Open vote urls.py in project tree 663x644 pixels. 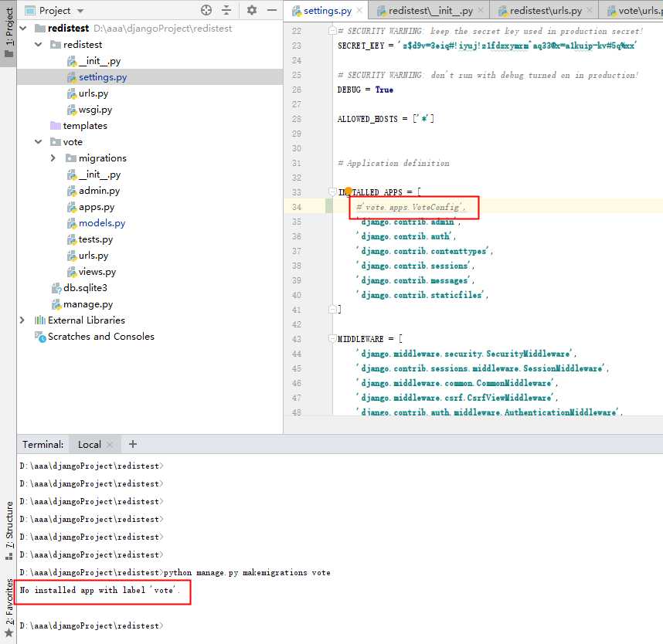coord(93,256)
